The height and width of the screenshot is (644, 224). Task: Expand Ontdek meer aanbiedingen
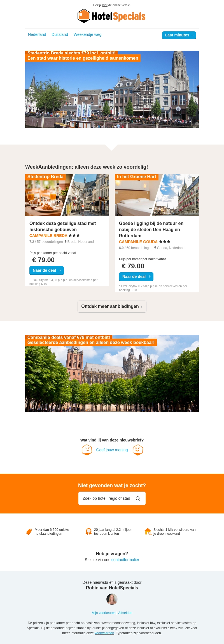(112, 306)
